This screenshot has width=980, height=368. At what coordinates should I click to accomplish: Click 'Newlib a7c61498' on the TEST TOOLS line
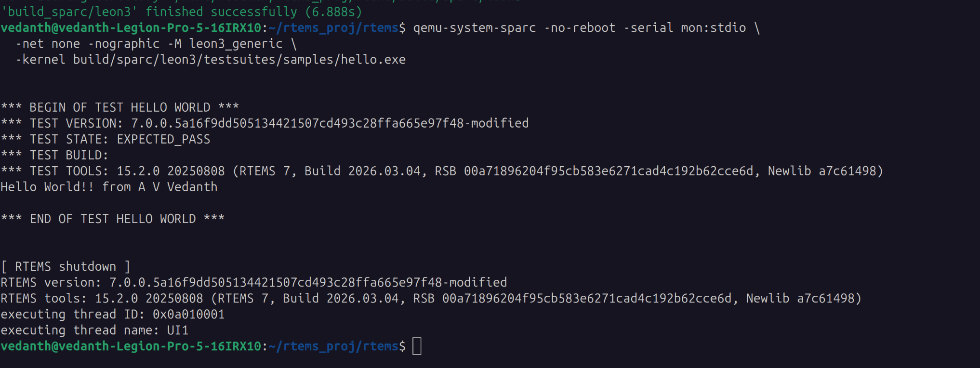(x=824, y=171)
